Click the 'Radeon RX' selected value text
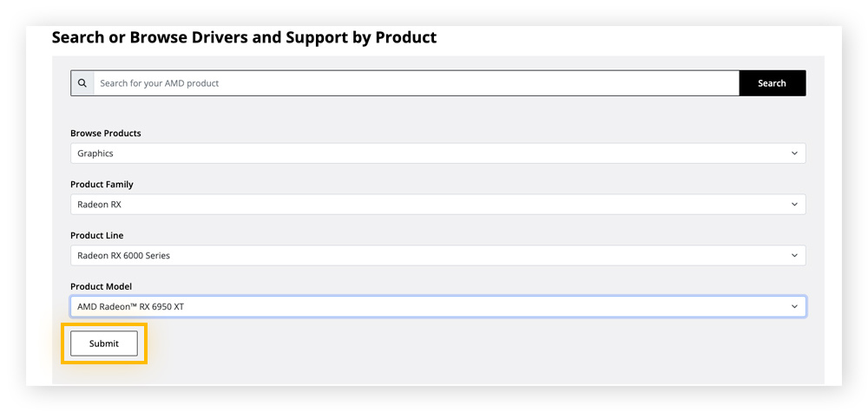The image size is (868, 412). pyautogui.click(x=100, y=205)
